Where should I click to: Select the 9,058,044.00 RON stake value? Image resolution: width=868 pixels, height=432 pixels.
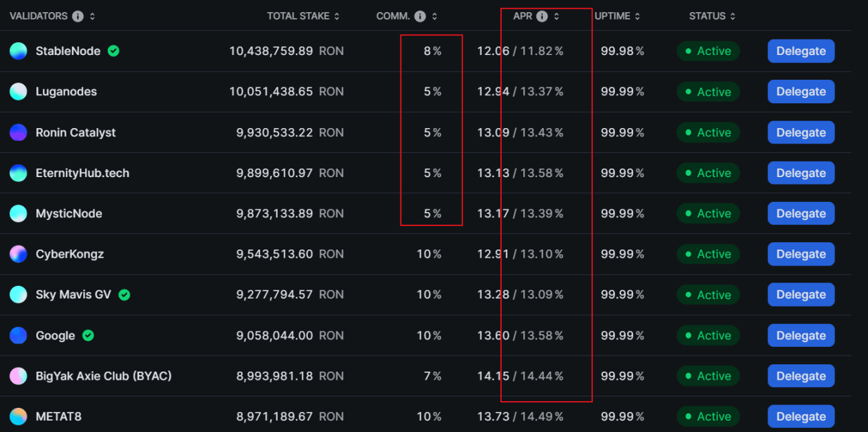pos(290,335)
